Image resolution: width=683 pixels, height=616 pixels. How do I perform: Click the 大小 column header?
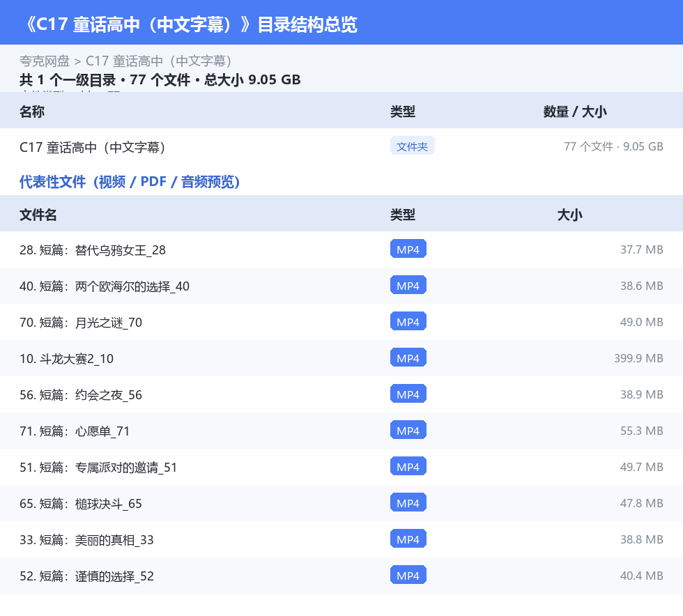(x=570, y=215)
